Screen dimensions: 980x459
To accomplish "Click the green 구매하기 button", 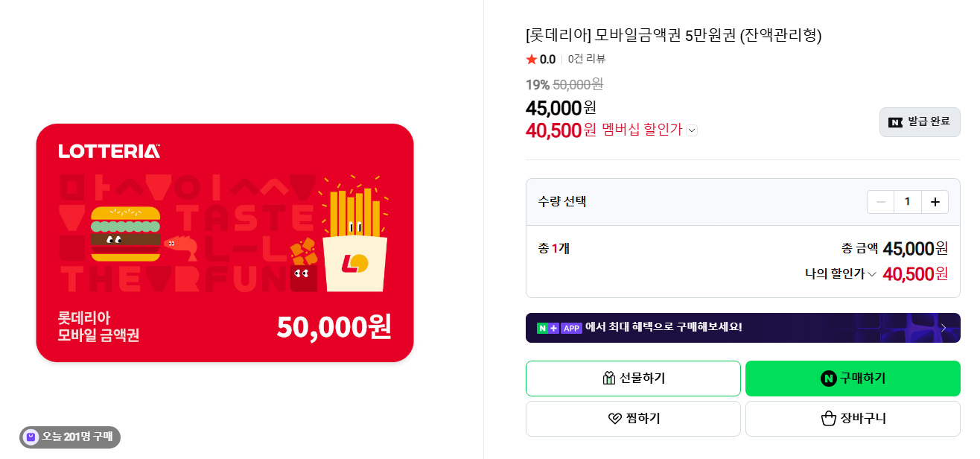I will pos(853,378).
